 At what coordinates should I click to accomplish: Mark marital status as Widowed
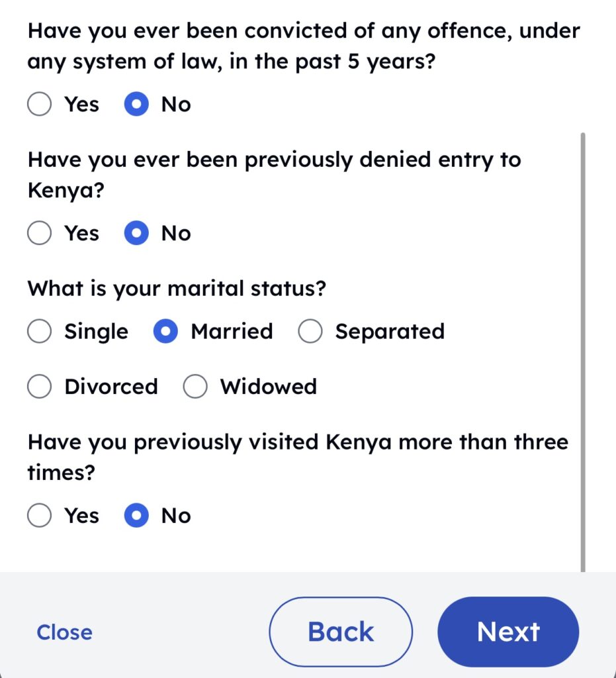coord(195,387)
